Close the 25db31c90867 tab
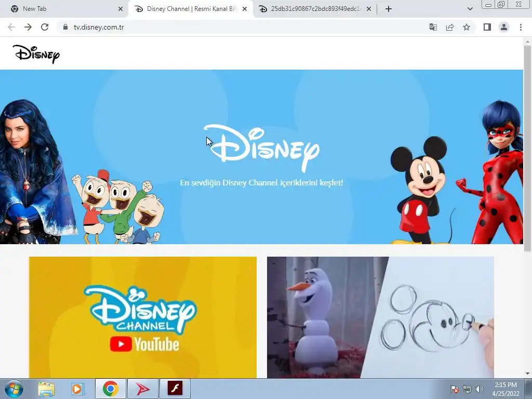 tap(369, 9)
